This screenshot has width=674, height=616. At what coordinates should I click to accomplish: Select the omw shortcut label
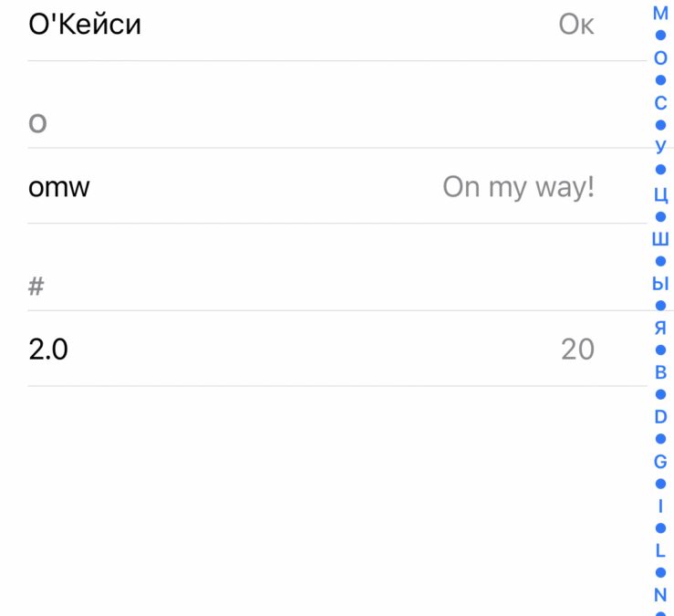[59, 188]
